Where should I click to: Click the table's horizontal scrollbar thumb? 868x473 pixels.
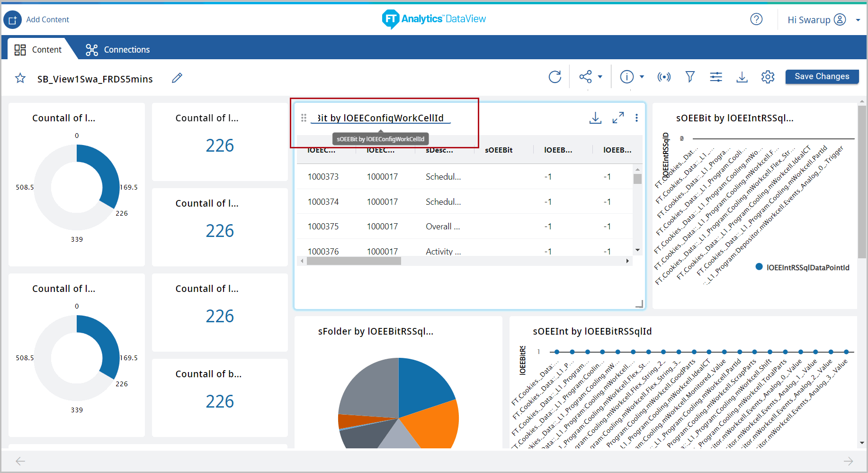[x=353, y=261]
